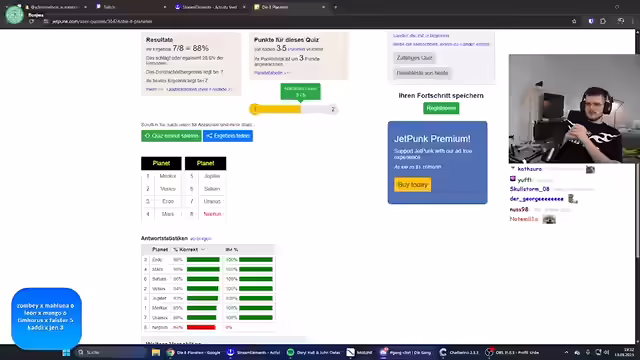Click the Planet column header in statistics
The height and width of the screenshot is (360, 640).
160,249
